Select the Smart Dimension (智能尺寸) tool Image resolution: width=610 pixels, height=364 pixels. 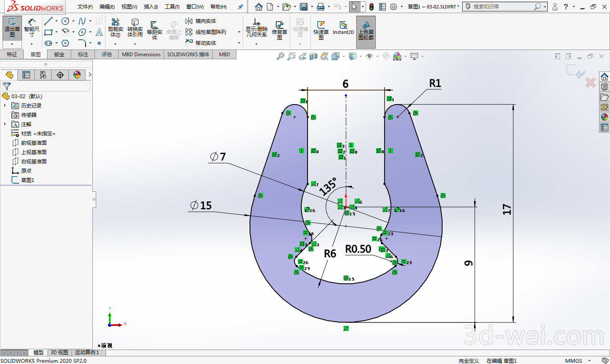(x=31, y=28)
